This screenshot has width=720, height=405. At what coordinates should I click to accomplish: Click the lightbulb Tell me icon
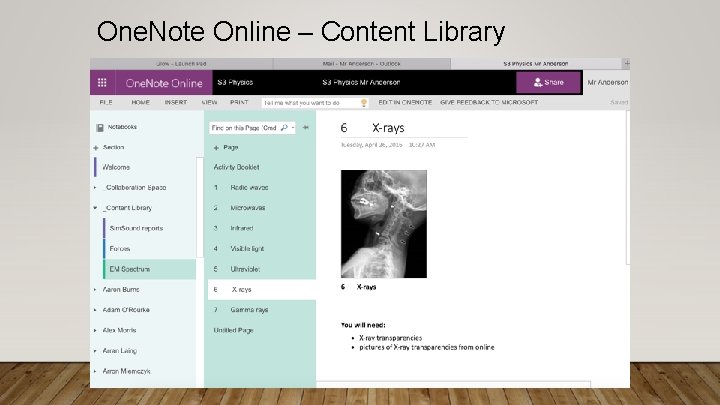[x=364, y=103]
